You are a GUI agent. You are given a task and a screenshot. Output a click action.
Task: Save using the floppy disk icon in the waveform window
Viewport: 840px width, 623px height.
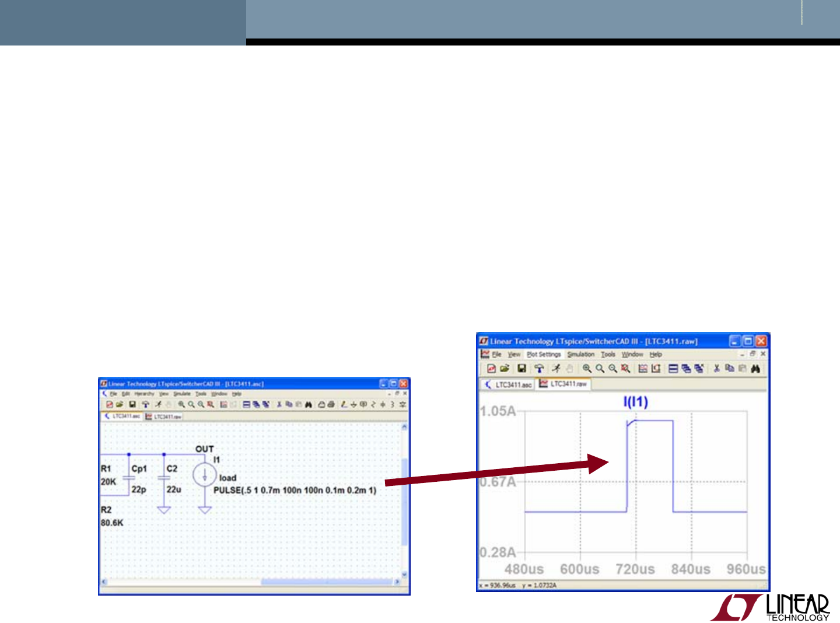coord(522,369)
